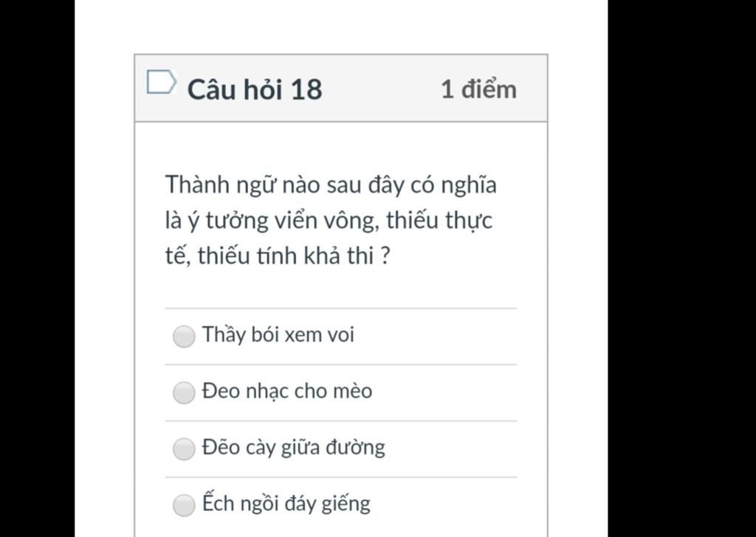Click the "Câu hỏi 18" heading
The image size is (756, 537).
[x=255, y=89]
